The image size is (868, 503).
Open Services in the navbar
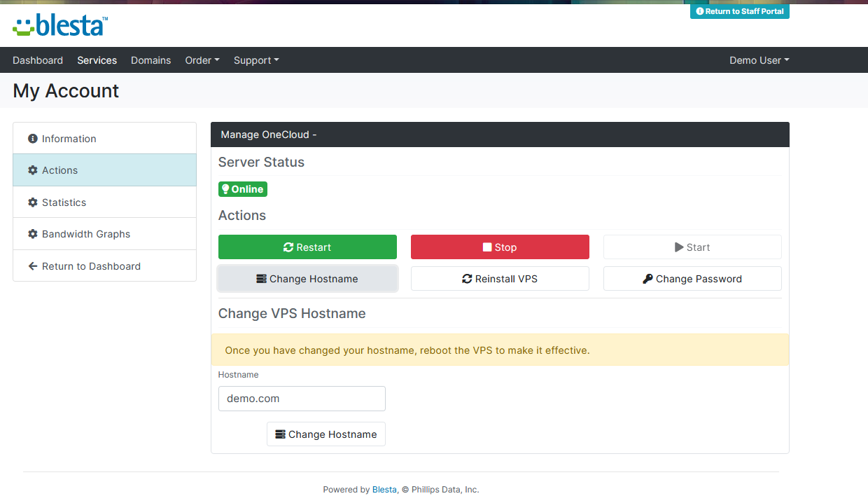[97, 60]
